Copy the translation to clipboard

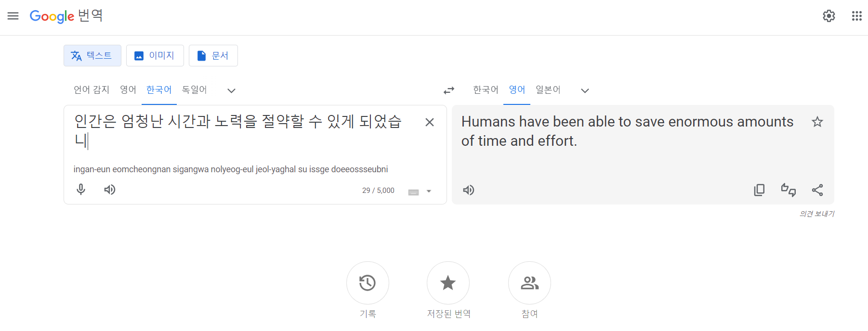click(759, 190)
